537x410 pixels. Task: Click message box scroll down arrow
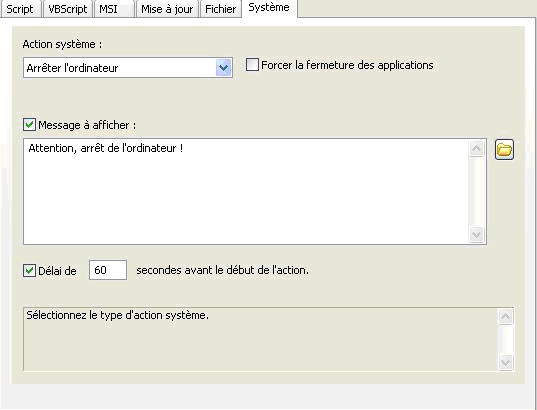(x=477, y=235)
